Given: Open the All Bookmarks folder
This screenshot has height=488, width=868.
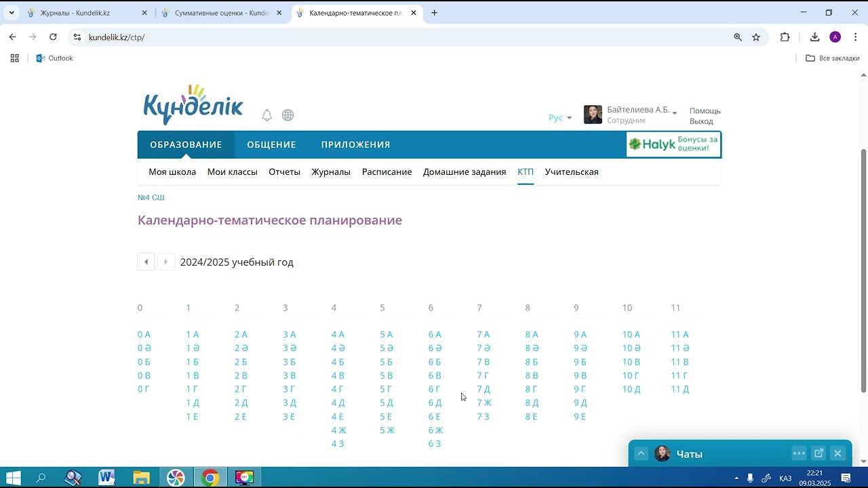Looking at the screenshot, I should coord(833,58).
